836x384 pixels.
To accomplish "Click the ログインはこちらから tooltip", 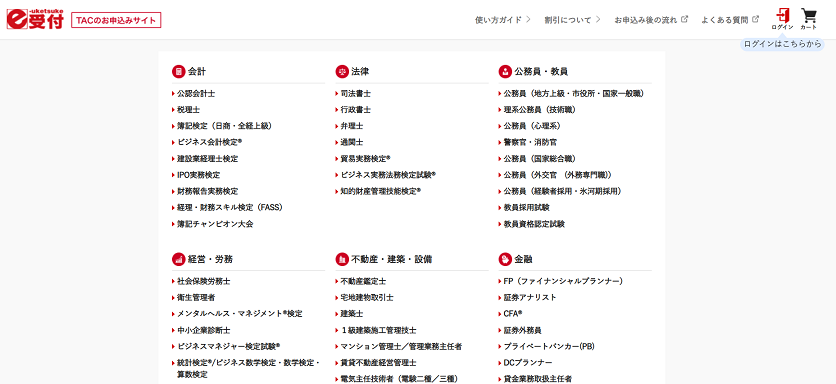I will coord(782,44).
